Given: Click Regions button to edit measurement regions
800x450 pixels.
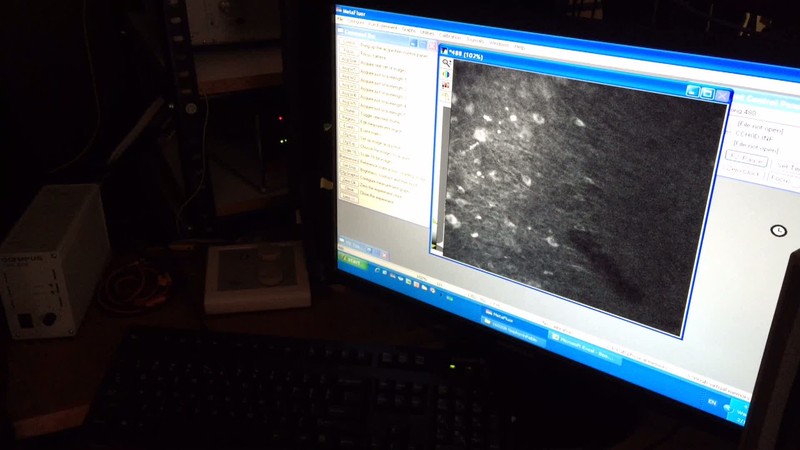Looking at the screenshot, I should [x=349, y=118].
